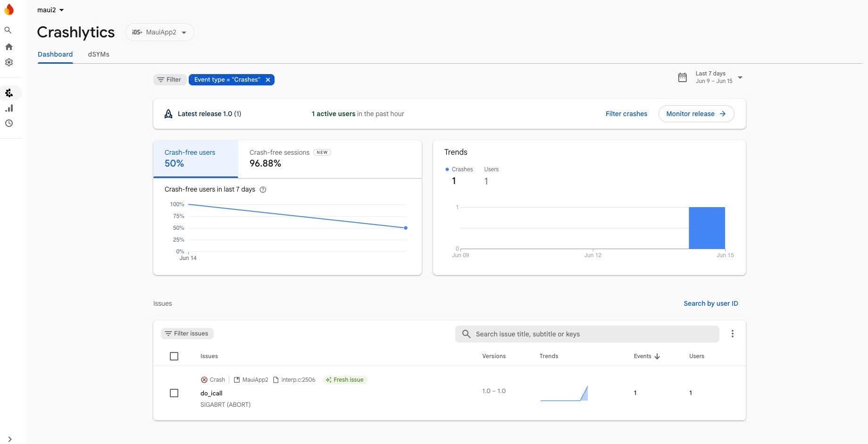Click the do_icall trend sparkline
This screenshot has width=868, height=444.
pyautogui.click(x=564, y=393)
